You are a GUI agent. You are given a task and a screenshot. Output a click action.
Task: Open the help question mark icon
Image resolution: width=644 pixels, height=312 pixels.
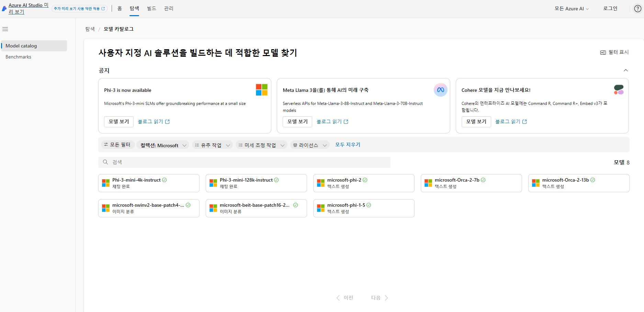coord(637,9)
